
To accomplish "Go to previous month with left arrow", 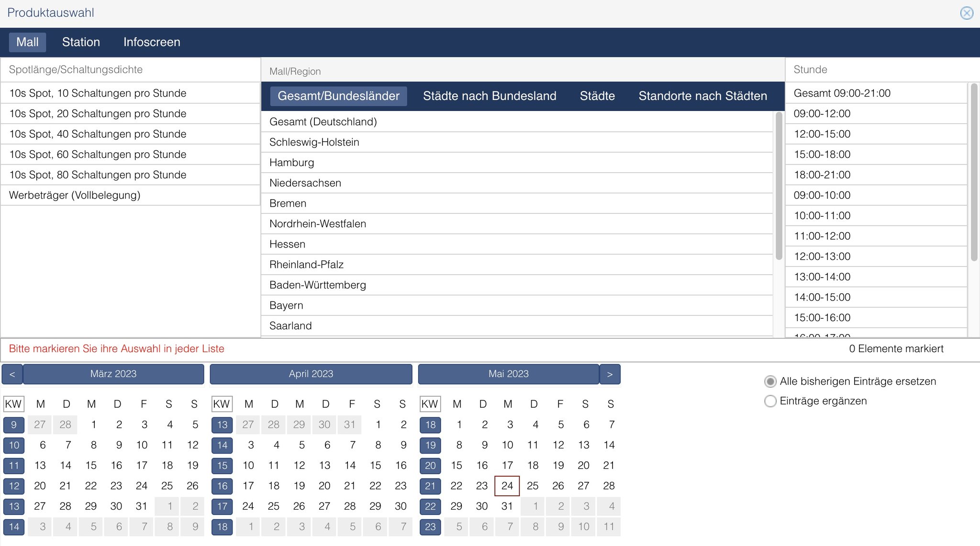I will point(12,374).
